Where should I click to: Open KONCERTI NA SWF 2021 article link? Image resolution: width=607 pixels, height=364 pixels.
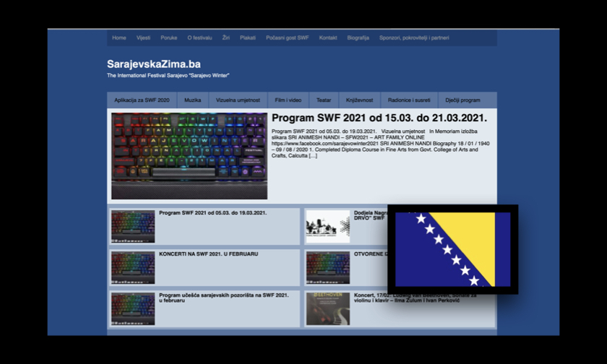tap(208, 254)
